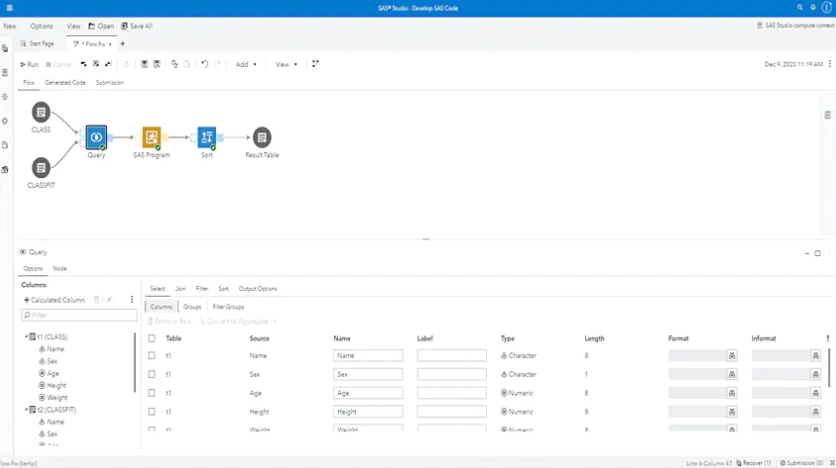Switch to the Submission tab
This screenshot has height=468, width=836.
click(110, 83)
